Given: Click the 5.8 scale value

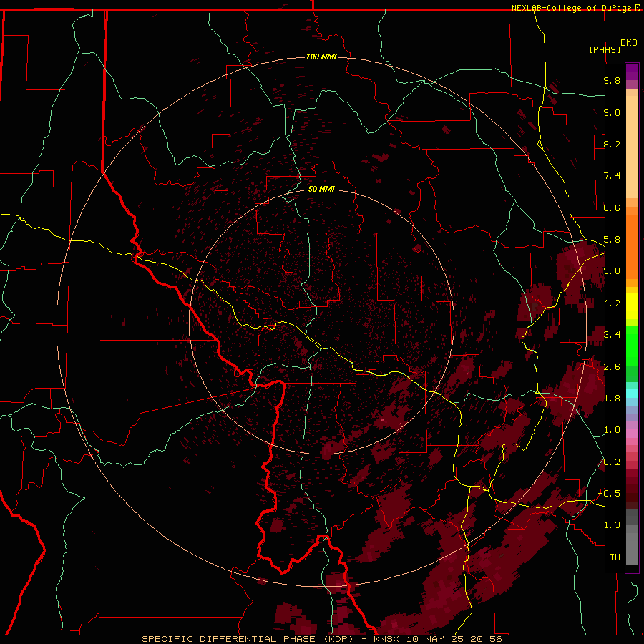Looking at the screenshot, I should [x=612, y=240].
